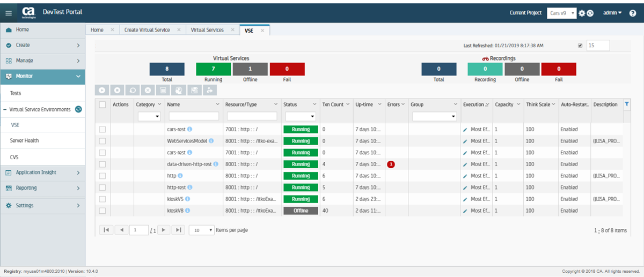Collapse the Monitor sidebar section

[x=42, y=76]
